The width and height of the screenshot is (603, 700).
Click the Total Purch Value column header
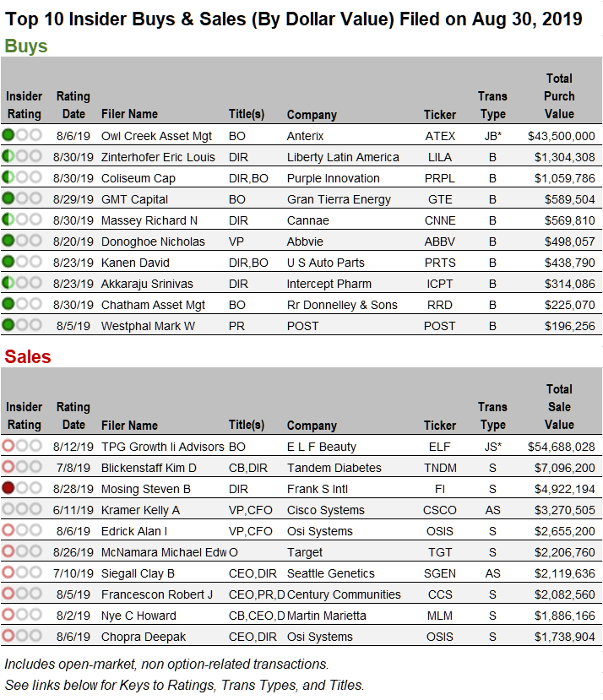(x=559, y=96)
